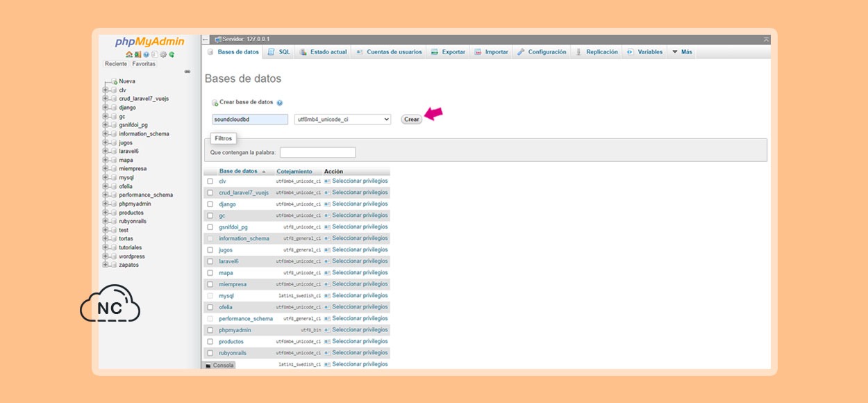
Task: Click database icon beside zapatos in tree
Action: click(x=113, y=265)
